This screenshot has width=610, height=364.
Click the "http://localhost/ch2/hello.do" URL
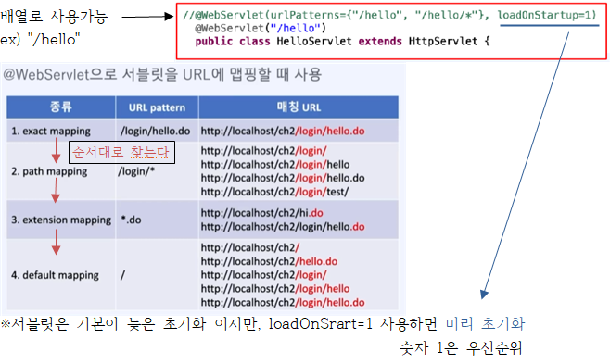[x=269, y=261]
